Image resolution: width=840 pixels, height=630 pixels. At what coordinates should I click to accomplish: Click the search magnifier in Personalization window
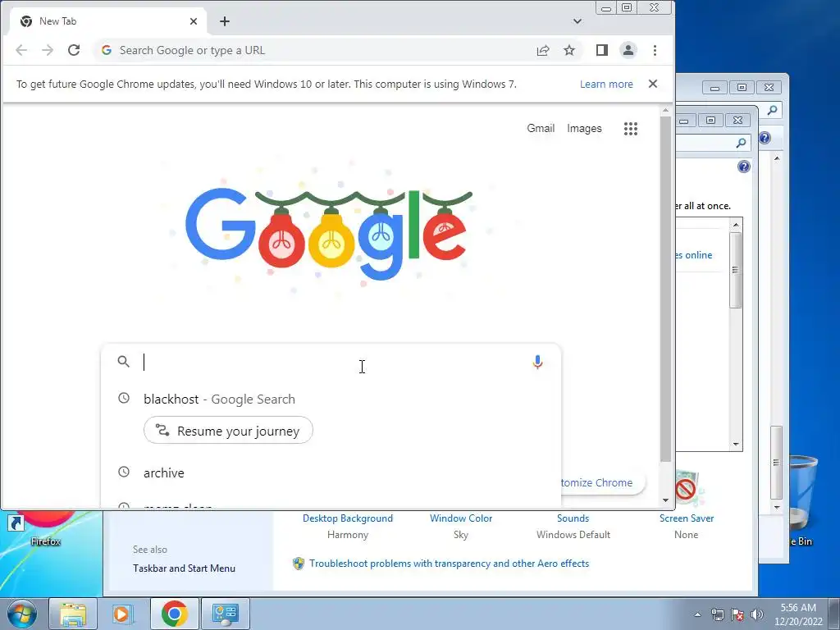tap(741, 143)
